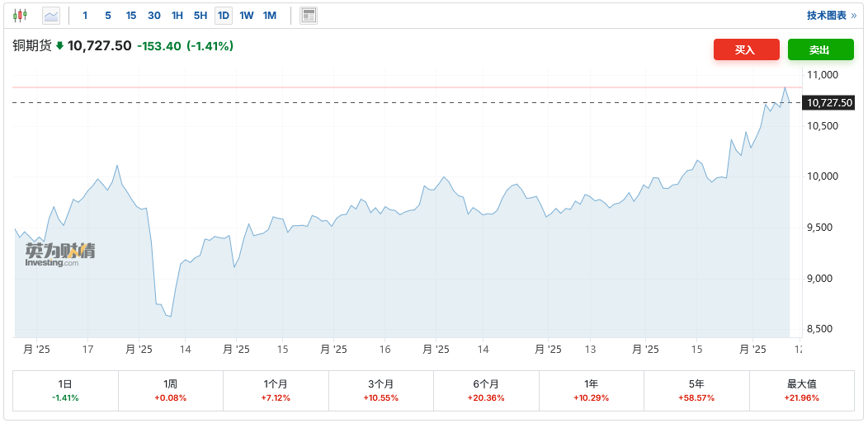Select the 1W interval
Image resolution: width=868 pixels, height=423 pixels.
coord(246,16)
